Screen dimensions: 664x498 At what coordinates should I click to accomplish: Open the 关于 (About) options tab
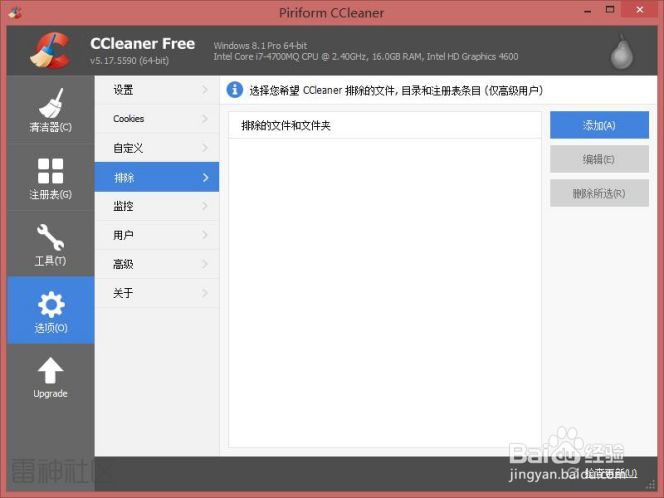[157, 293]
